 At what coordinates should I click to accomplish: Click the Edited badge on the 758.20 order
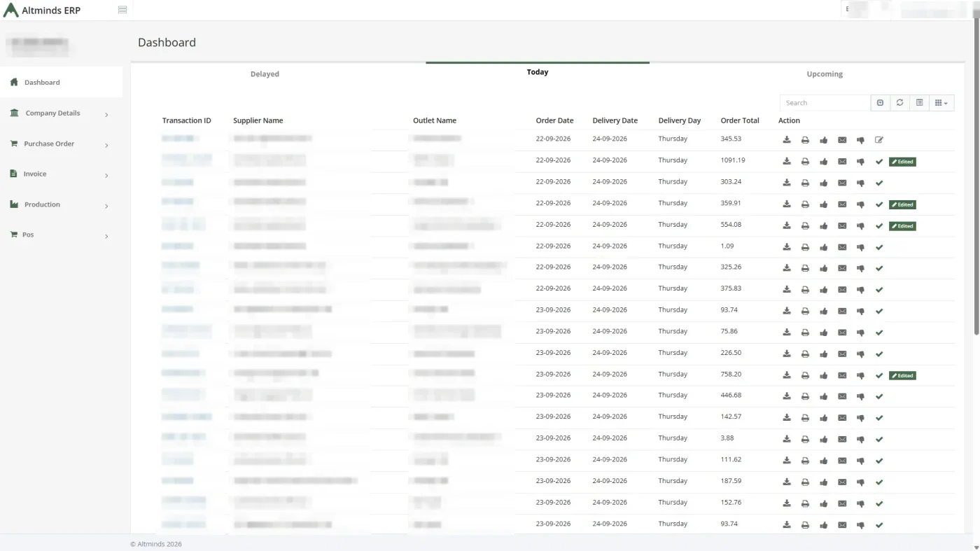[902, 376]
